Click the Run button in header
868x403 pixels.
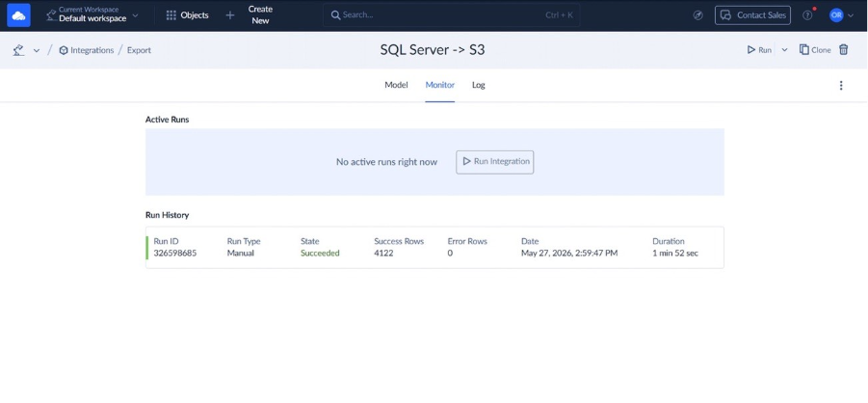[759, 50]
